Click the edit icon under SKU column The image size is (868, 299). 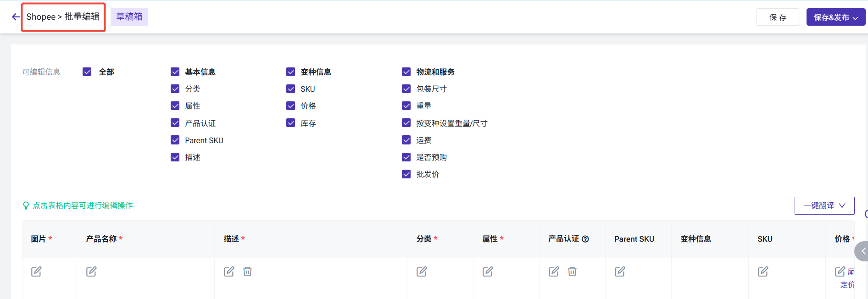coord(763,271)
